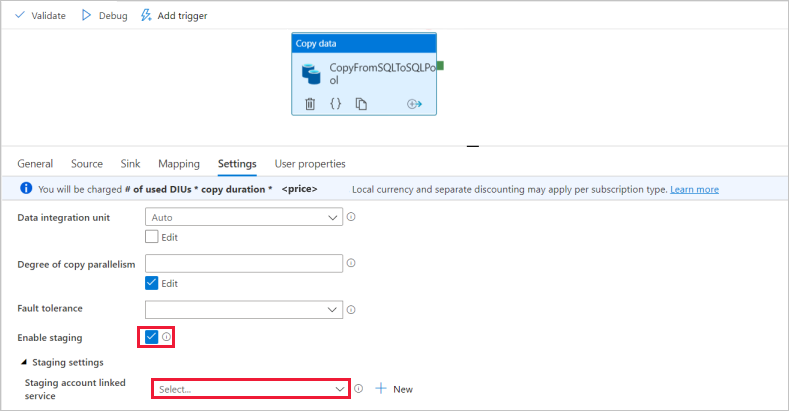
Task: Click the add output arrow icon on activity
Action: [414, 103]
